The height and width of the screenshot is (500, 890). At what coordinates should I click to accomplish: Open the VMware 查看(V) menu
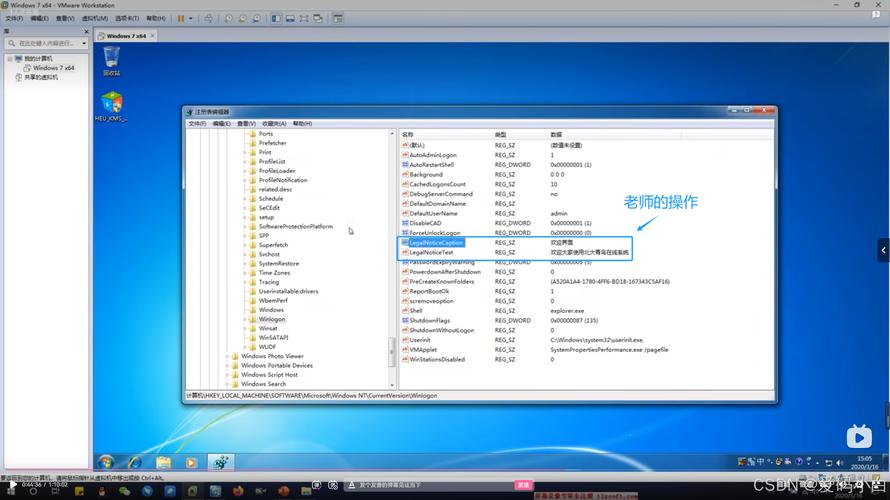[x=65, y=18]
